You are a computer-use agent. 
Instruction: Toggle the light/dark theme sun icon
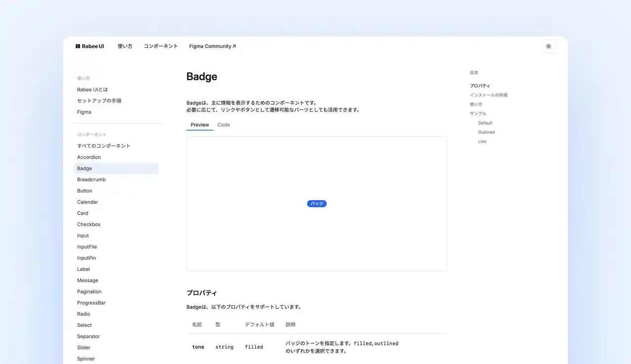[x=548, y=46]
